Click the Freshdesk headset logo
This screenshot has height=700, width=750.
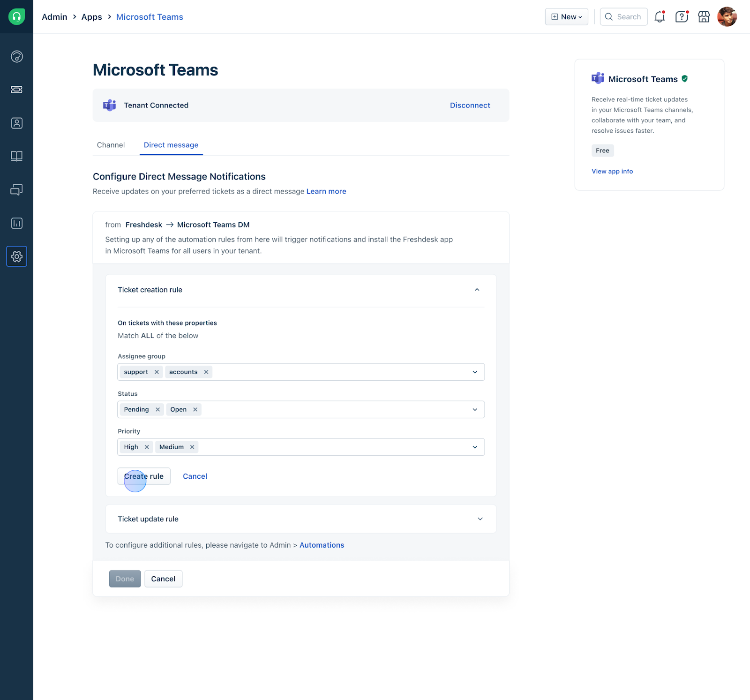point(16,16)
